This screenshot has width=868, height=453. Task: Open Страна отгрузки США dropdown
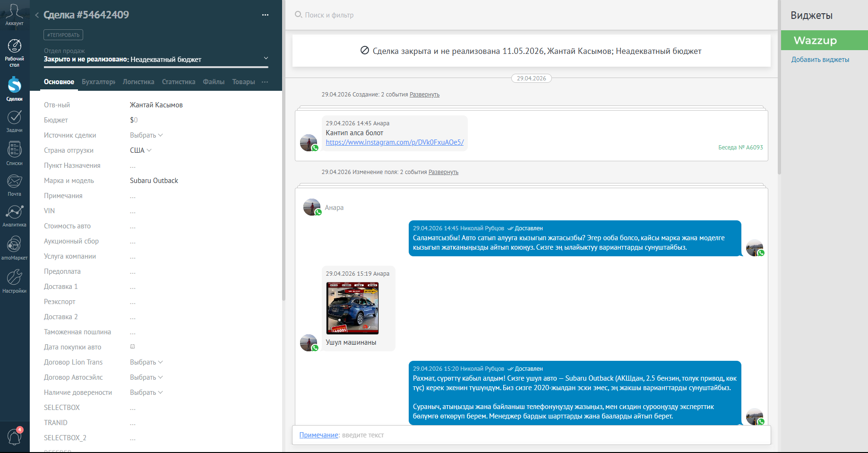141,150
